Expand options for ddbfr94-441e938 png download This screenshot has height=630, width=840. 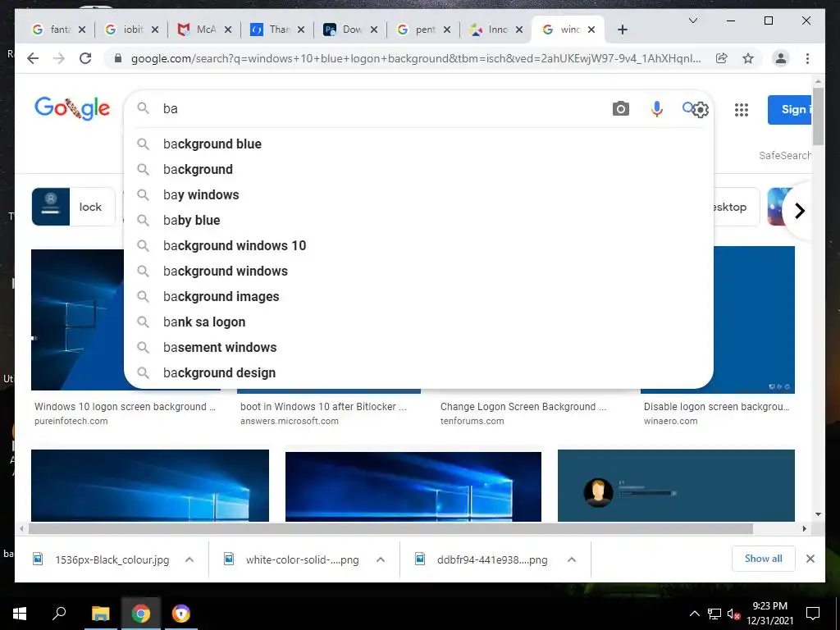(572, 559)
